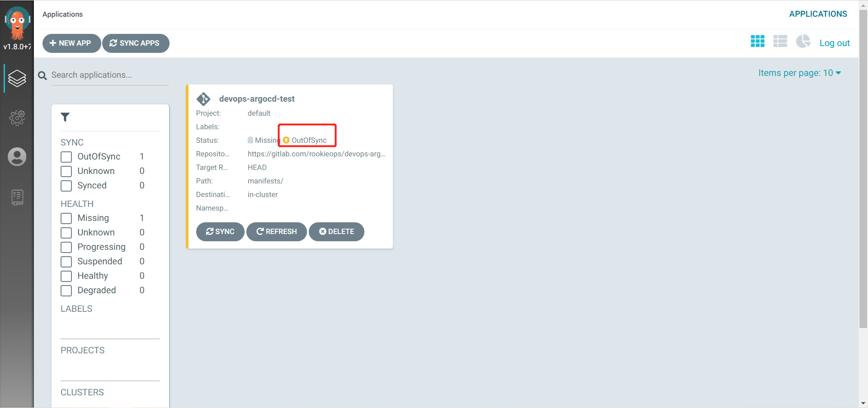Open Settings gear icon in sidebar
This screenshot has width=868, height=408.
(x=17, y=118)
